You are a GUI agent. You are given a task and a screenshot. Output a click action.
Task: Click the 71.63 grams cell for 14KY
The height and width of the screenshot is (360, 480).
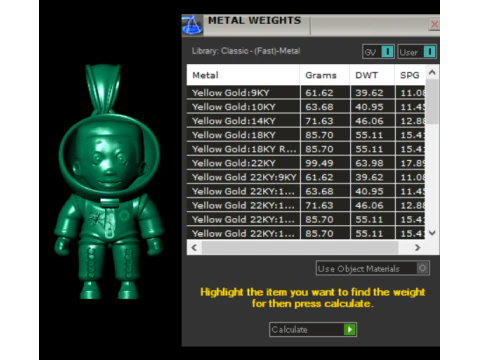pyautogui.click(x=325, y=121)
